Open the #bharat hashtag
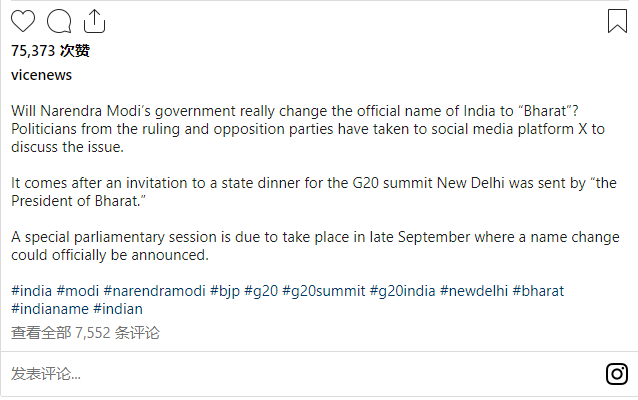This screenshot has width=638, height=400. coord(538,291)
